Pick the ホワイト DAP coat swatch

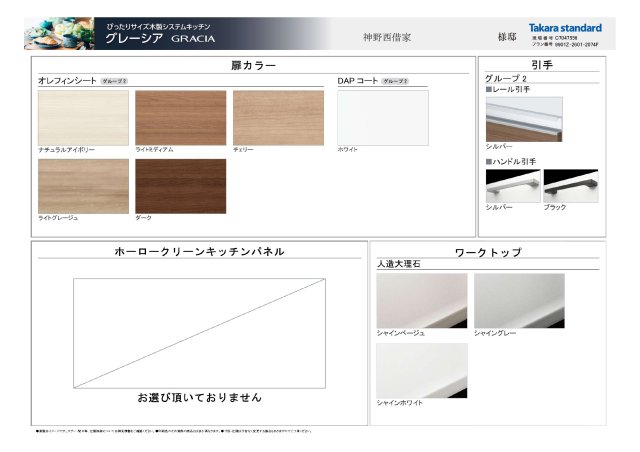383,118
